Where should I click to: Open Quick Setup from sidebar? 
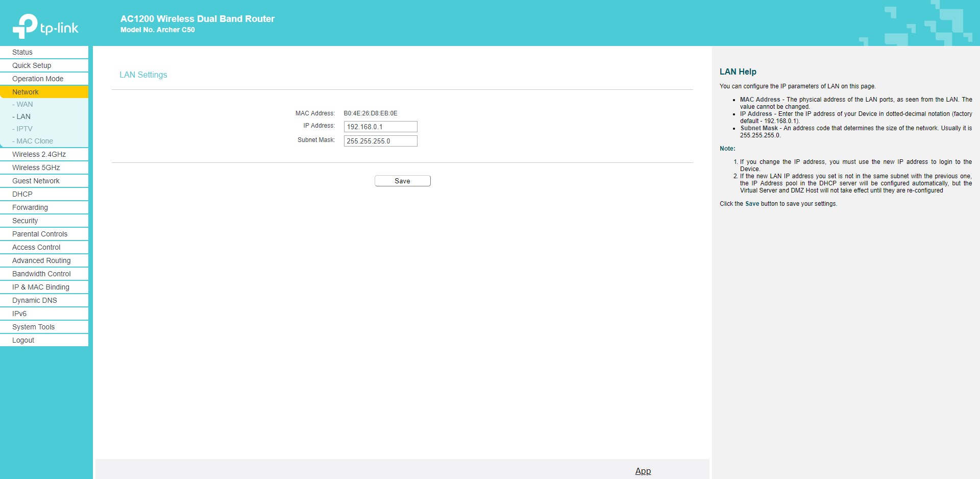click(32, 65)
